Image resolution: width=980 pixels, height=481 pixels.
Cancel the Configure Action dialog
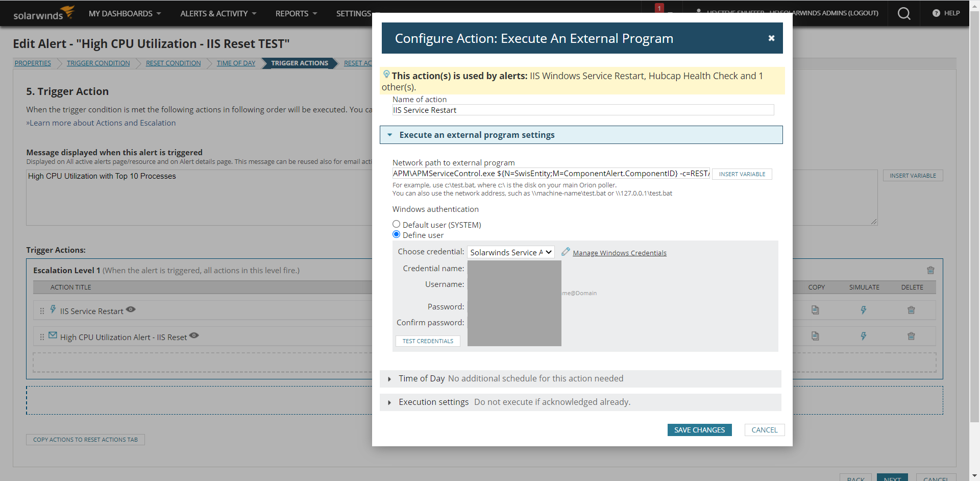click(764, 430)
